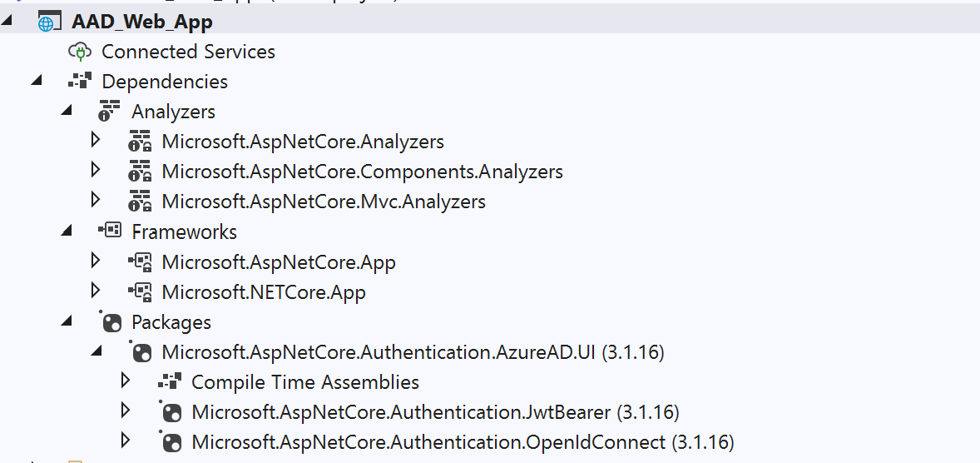Select the AAD_Web_App project label

(142, 22)
